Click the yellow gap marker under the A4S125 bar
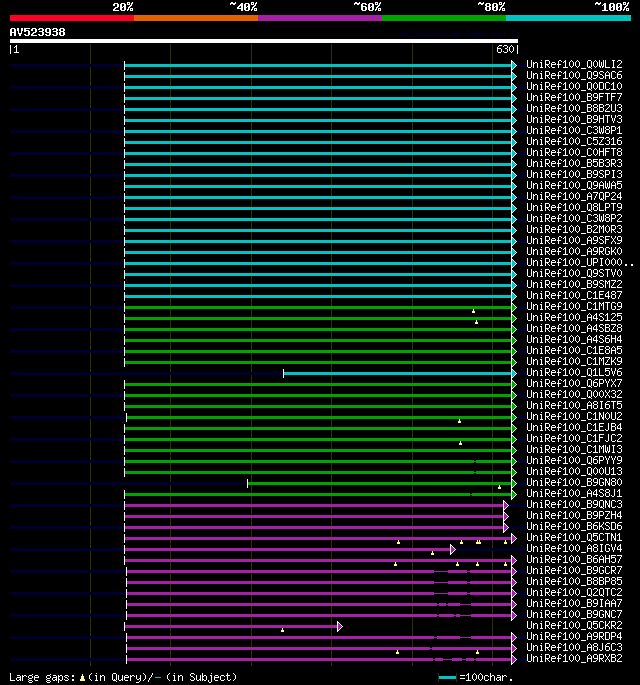The image size is (640, 685). 477,322
